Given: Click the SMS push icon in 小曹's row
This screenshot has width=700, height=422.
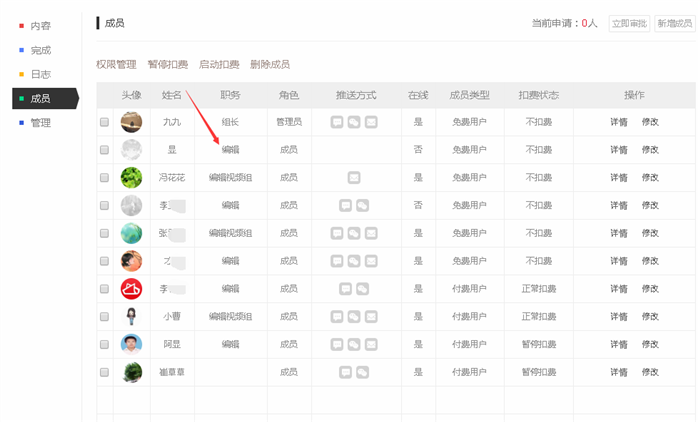Looking at the screenshot, I should pos(337,317).
